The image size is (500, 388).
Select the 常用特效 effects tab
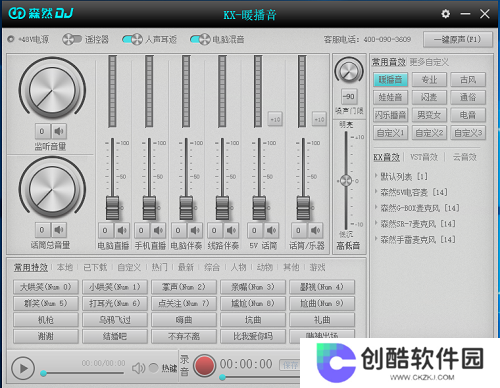[x=31, y=267]
